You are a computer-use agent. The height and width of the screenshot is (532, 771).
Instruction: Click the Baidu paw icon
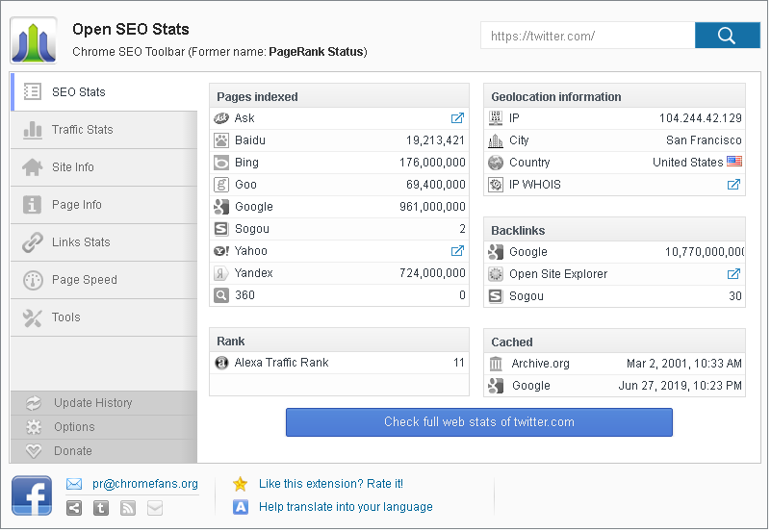[x=221, y=140]
